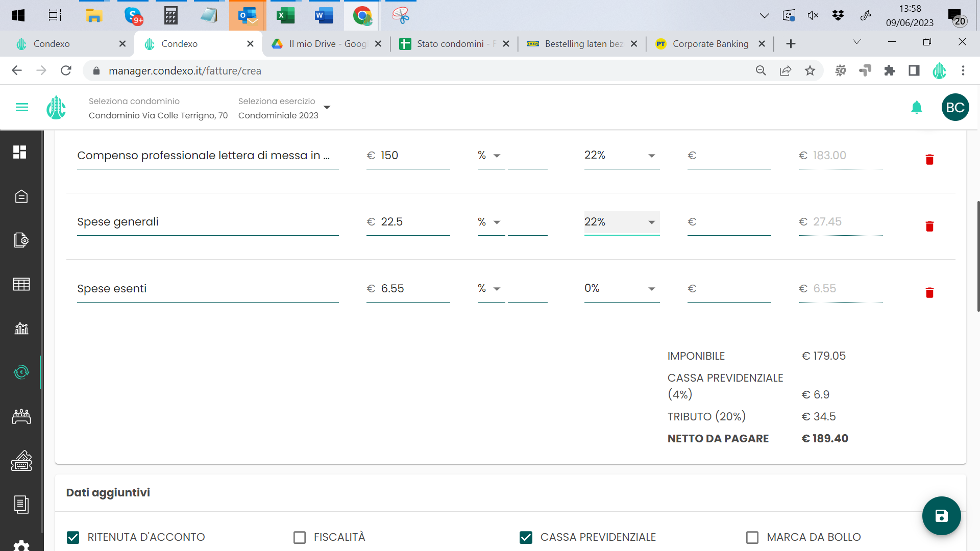The image size is (980, 551).
Task: Open the building icon in sidebar
Action: [x=21, y=196]
